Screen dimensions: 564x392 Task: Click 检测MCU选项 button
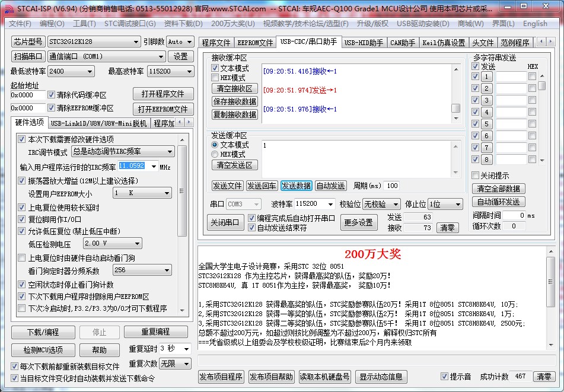43,349
